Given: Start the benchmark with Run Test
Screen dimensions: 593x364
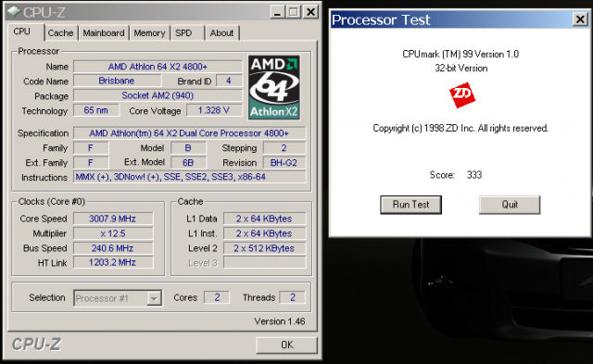Looking at the screenshot, I should pyautogui.click(x=410, y=205).
